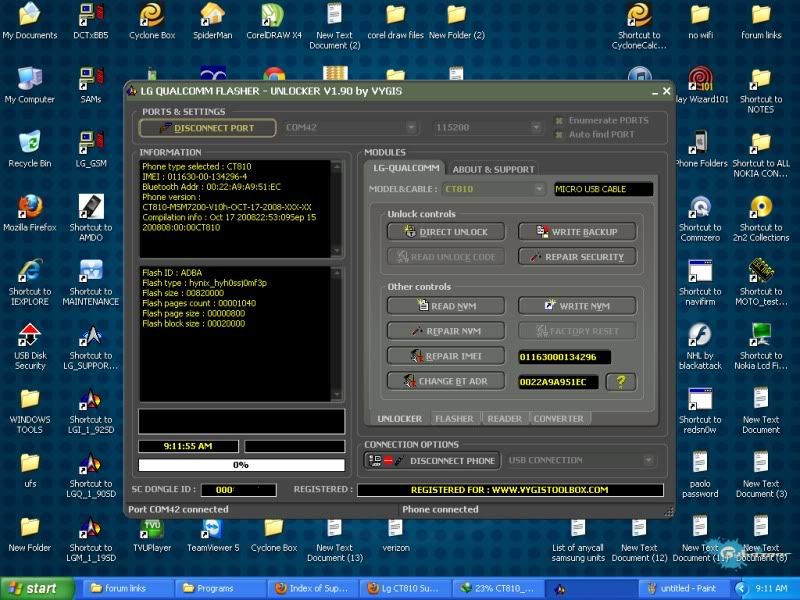Switch to the untitled - Paint taskbar item
The image size is (800, 600).
click(x=683, y=588)
